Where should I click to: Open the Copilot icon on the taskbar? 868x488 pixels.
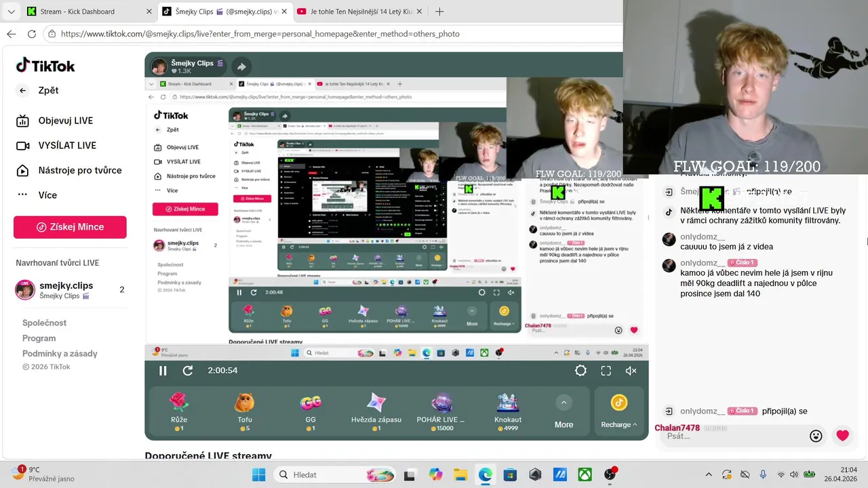[x=435, y=474]
